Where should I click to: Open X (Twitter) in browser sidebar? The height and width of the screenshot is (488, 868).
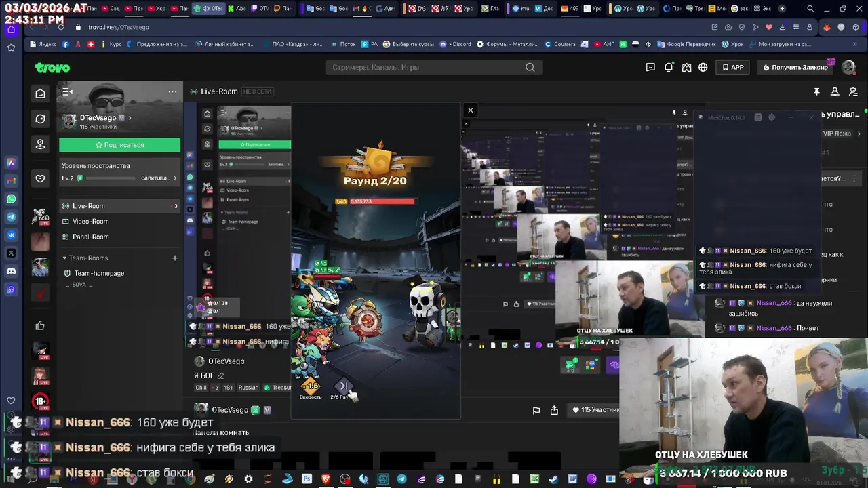point(11,253)
